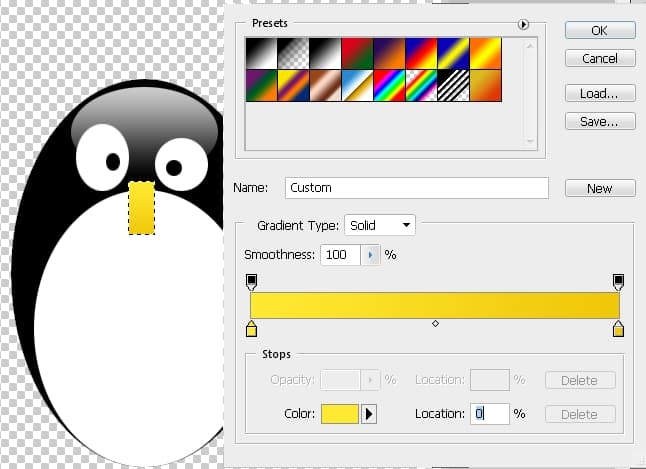Image resolution: width=646 pixels, height=469 pixels.
Task: Open the Presets panel flyout menu
Action: point(522,24)
